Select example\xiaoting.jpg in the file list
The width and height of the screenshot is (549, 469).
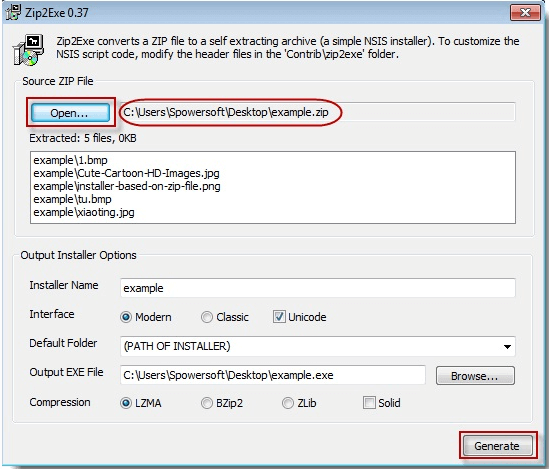pos(84,212)
